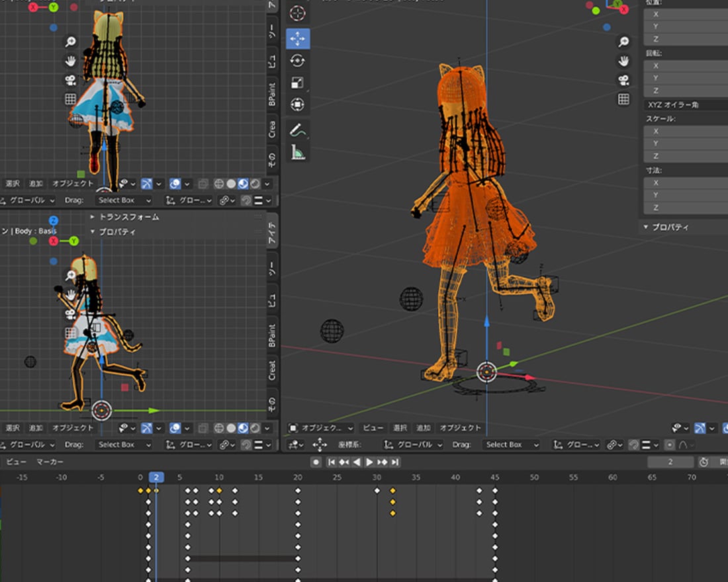The width and height of the screenshot is (728, 582).
Task: Play the animation in reverse
Action: pos(357,462)
